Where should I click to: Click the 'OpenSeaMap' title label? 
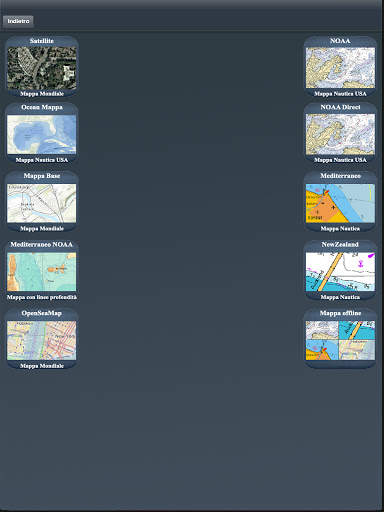tap(42, 313)
